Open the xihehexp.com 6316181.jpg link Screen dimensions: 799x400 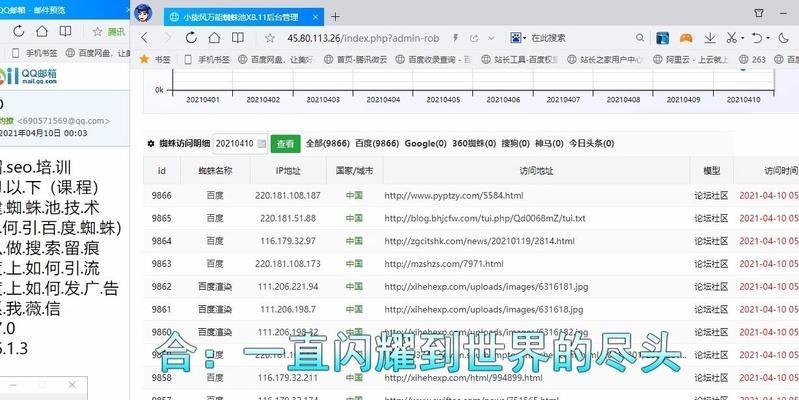(486, 287)
